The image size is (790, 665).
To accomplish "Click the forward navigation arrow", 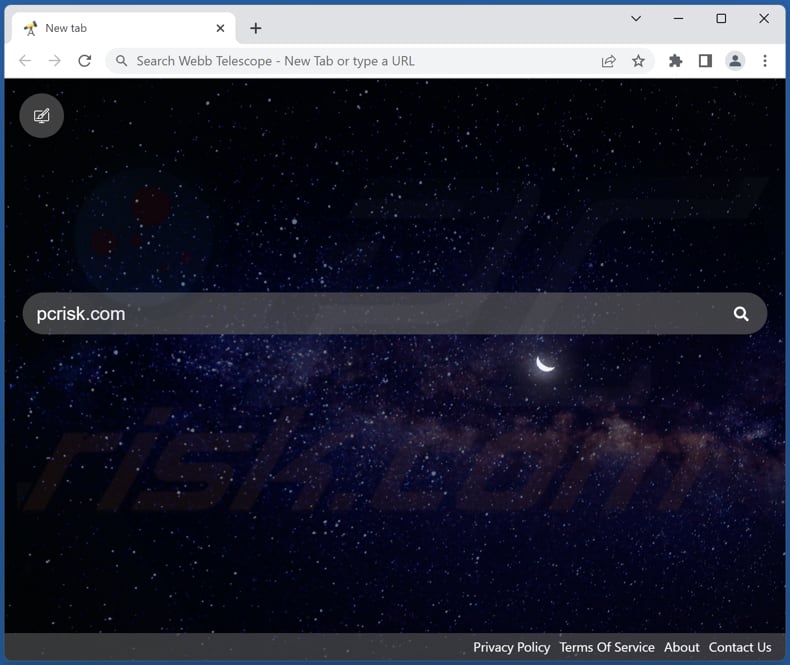I will [x=54, y=61].
